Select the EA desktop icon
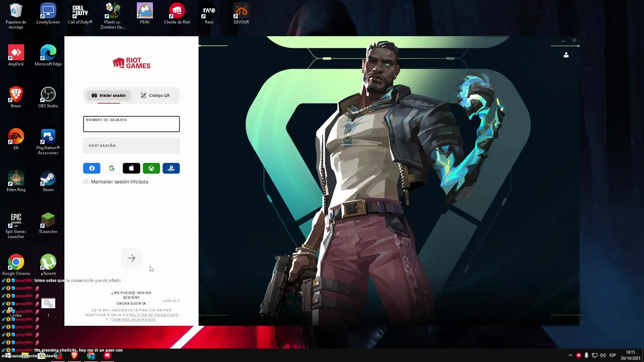Viewport: 644px width, 362px height. pos(16,140)
